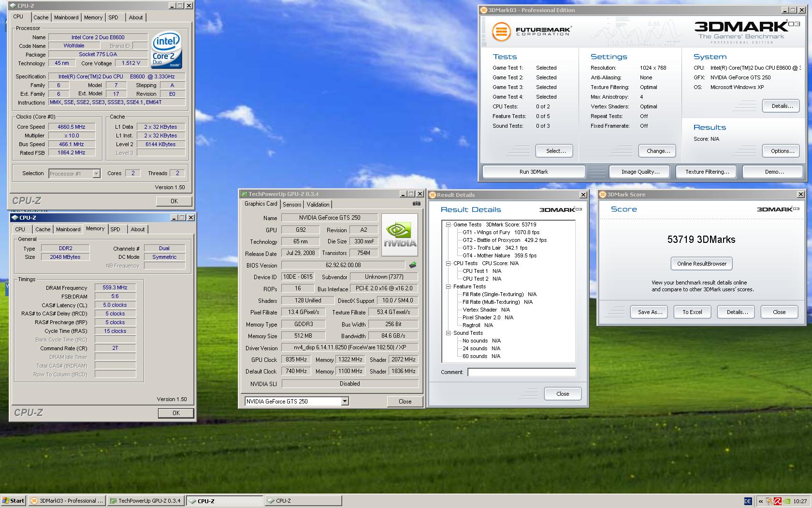Image resolution: width=812 pixels, height=508 pixels.
Task: Click the DE language indicator in tray
Action: tap(748, 501)
